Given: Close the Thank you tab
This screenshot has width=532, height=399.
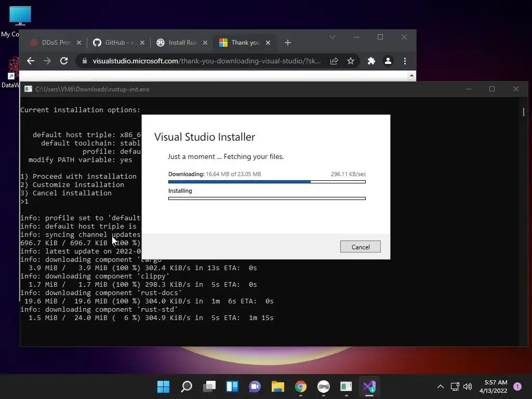Looking at the screenshot, I should (x=268, y=43).
